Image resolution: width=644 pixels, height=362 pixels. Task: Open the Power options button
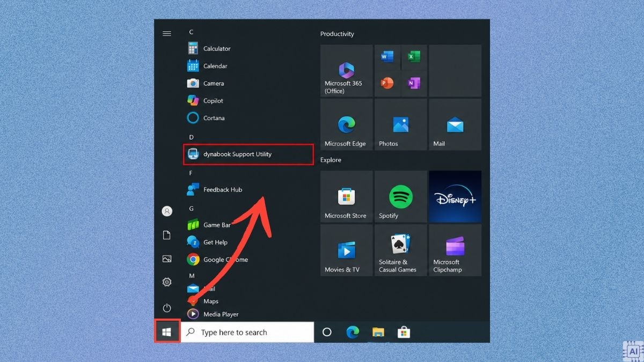(167, 308)
